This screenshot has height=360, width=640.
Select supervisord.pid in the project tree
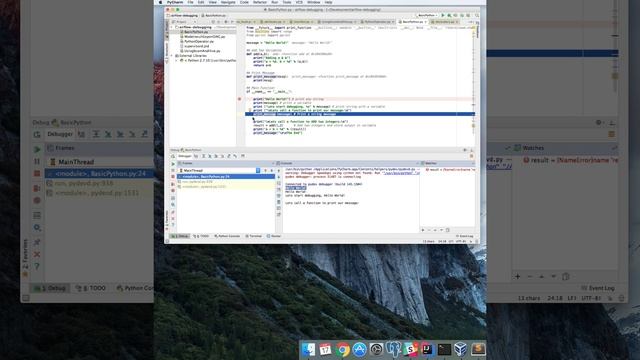[196, 46]
